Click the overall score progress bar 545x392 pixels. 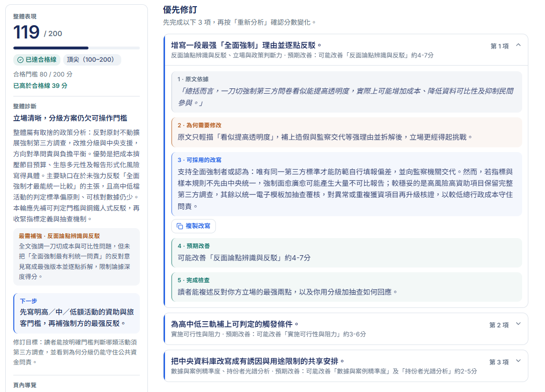coord(77,48)
